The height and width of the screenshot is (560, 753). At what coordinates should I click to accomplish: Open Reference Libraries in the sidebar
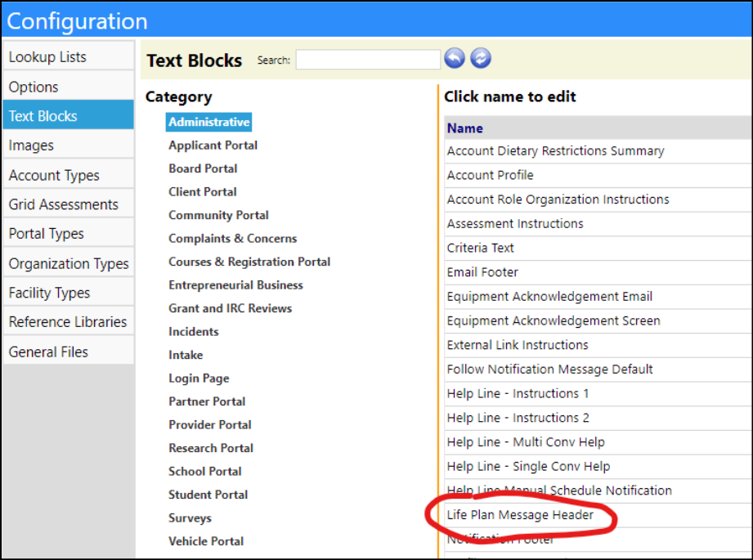click(x=68, y=322)
